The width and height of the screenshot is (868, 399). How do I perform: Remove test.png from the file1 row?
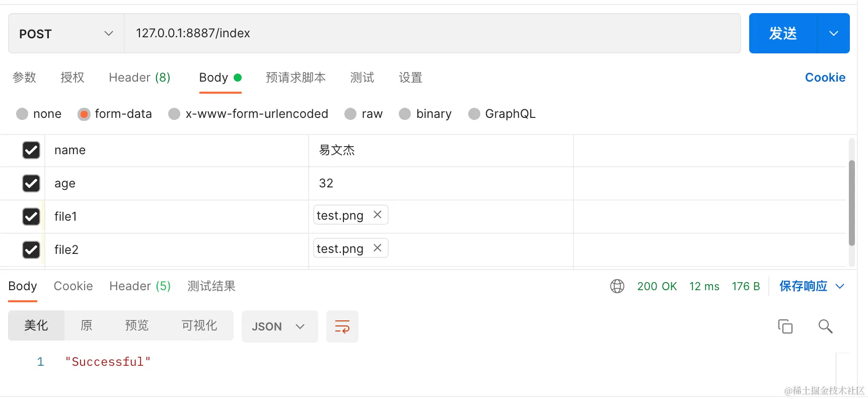378,215
